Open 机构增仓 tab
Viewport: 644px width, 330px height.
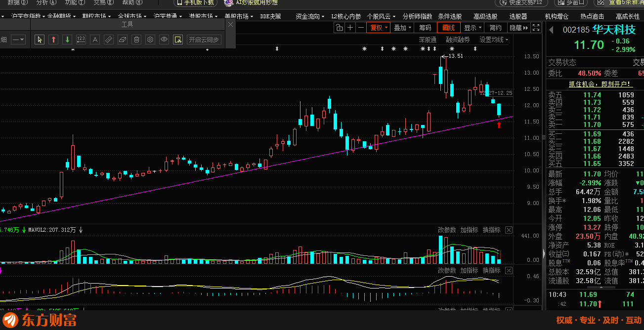557,16
